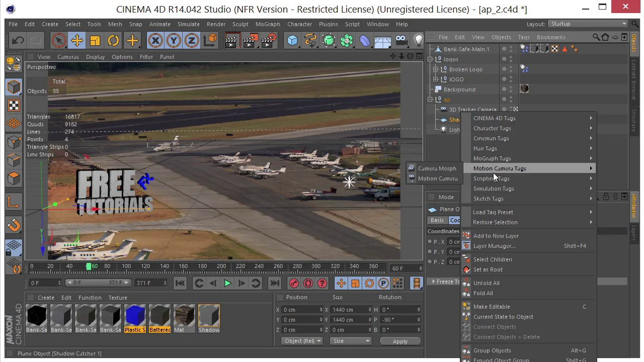644x362 pixels.
Task: Click the floor environment icon
Action: pos(383,40)
